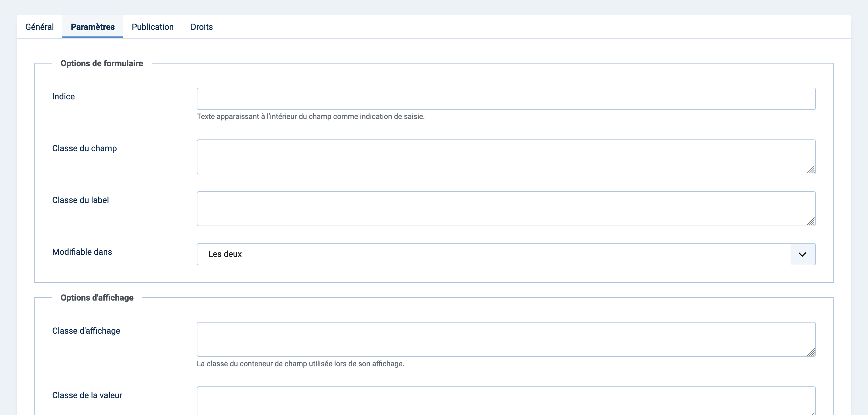Click the Modifiable dans label
Image resolution: width=868 pixels, height=415 pixels.
point(82,252)
